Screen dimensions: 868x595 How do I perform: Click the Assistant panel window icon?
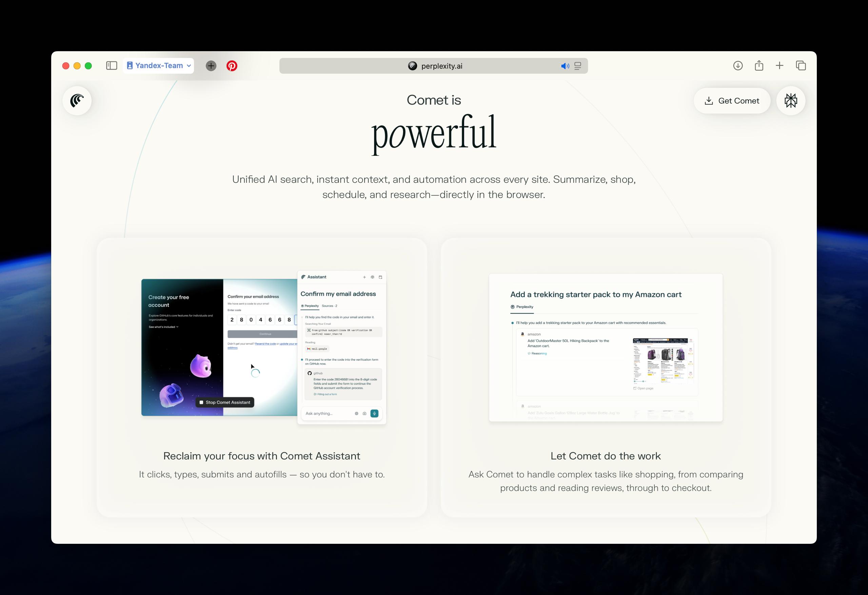380,277
